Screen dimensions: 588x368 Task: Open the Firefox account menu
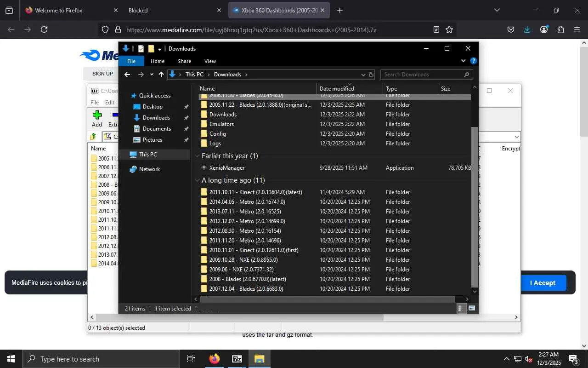click(544, 29)
